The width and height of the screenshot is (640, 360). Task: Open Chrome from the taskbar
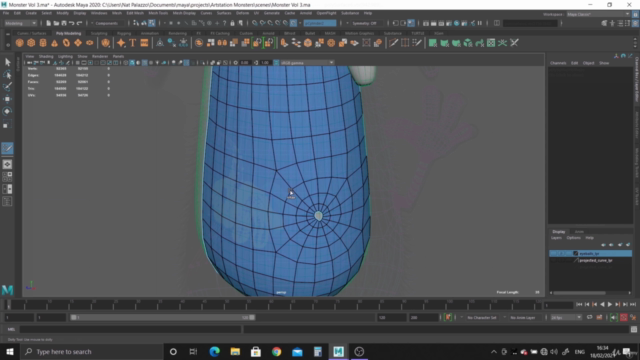coord(276,351)
